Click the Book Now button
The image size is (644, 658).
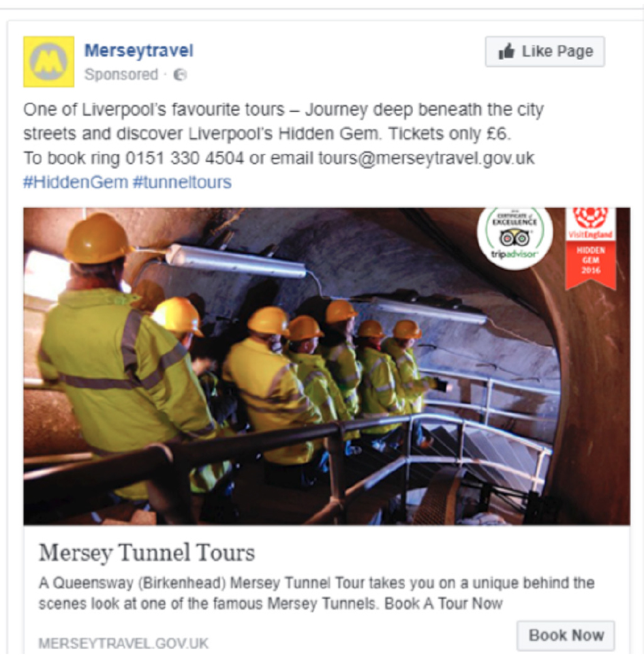(566, 635)
